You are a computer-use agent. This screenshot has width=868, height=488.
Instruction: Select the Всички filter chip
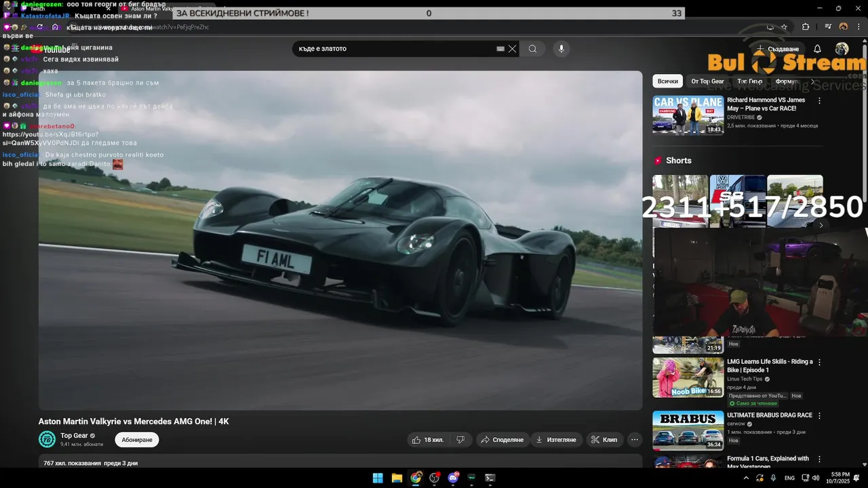668,81
